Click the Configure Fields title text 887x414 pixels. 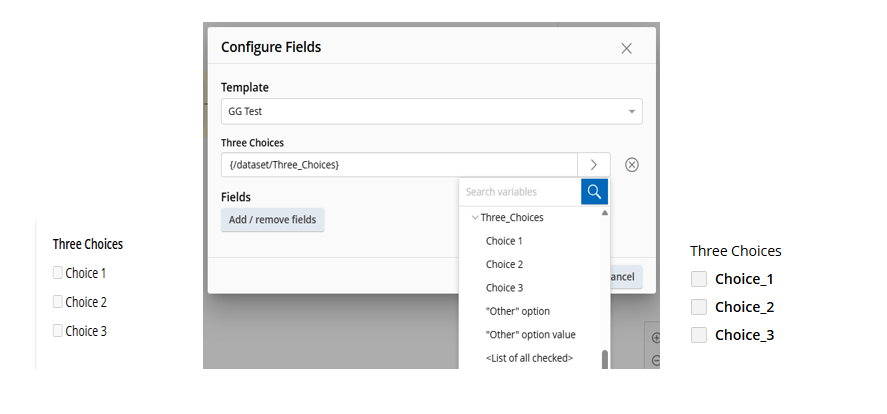[x=271, y=47]
